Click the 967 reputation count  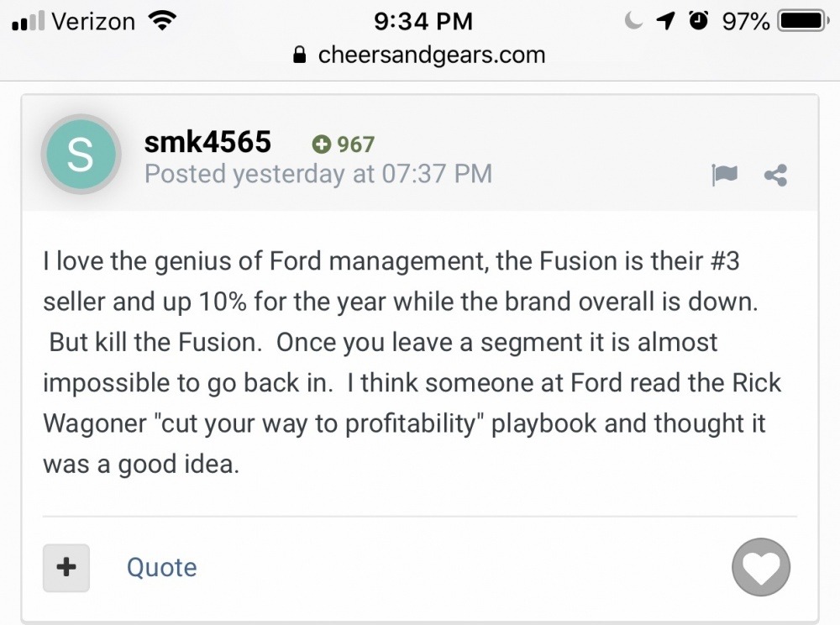pyautogui.click(x=355, y=144)
